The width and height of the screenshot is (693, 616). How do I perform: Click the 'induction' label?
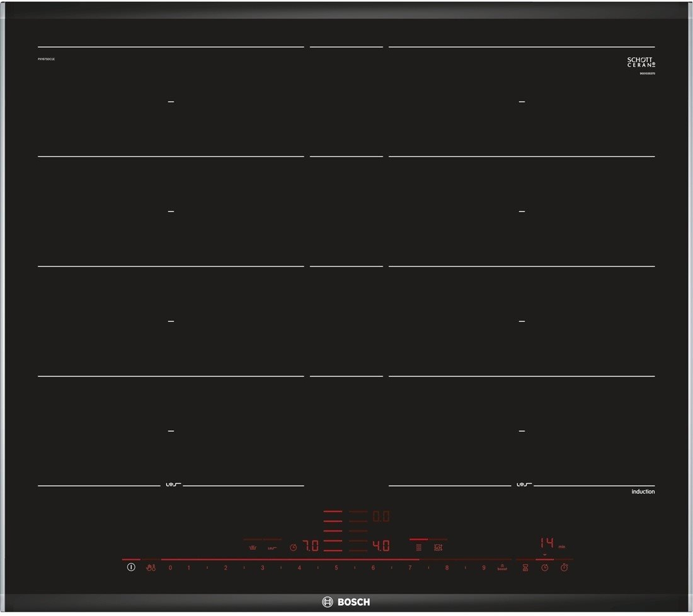click(x=643, y=491)
